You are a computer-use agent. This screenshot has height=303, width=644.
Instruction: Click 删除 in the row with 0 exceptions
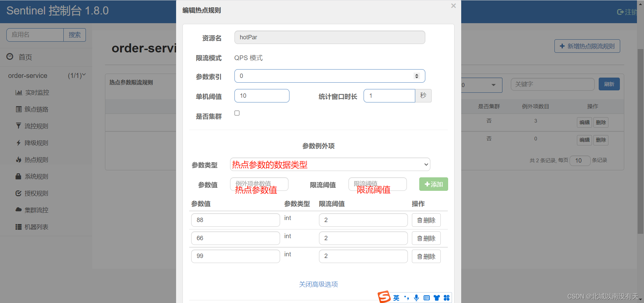point(601,140)
